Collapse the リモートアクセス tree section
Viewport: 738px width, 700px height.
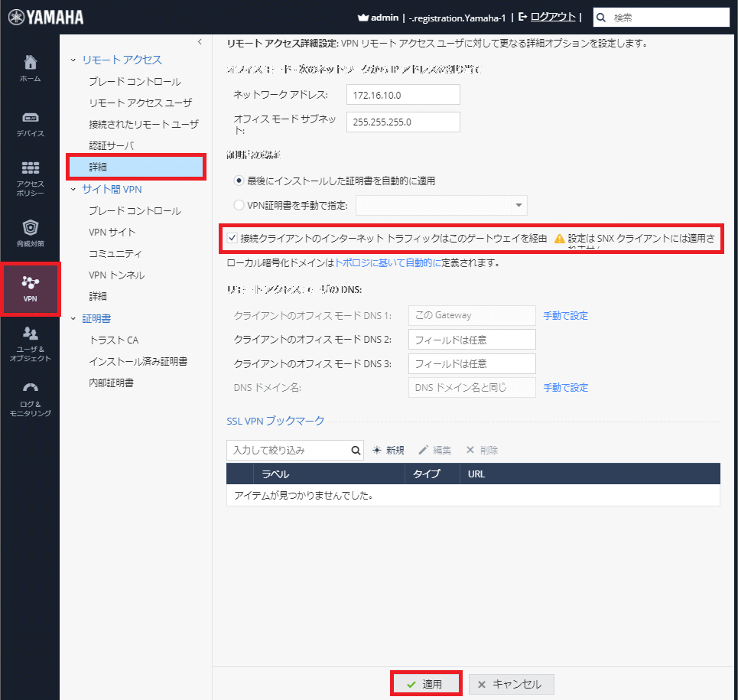pos(74,60)
